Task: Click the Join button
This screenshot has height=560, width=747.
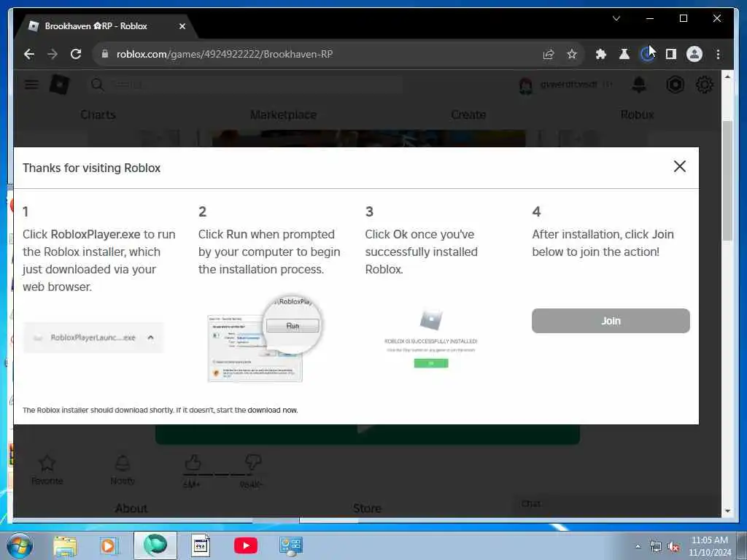Action: pos(611,321)
